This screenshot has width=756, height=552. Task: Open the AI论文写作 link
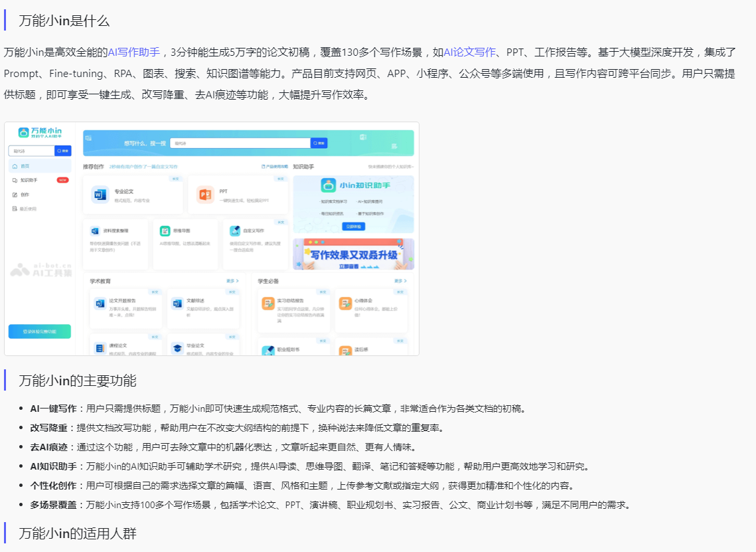coord(470,52)
